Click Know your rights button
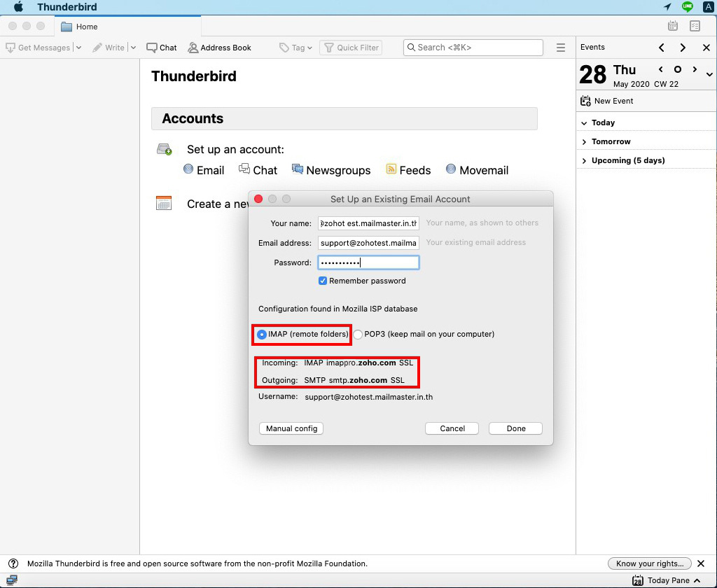This screenshot has width=717, height=588. coord(649,563)
